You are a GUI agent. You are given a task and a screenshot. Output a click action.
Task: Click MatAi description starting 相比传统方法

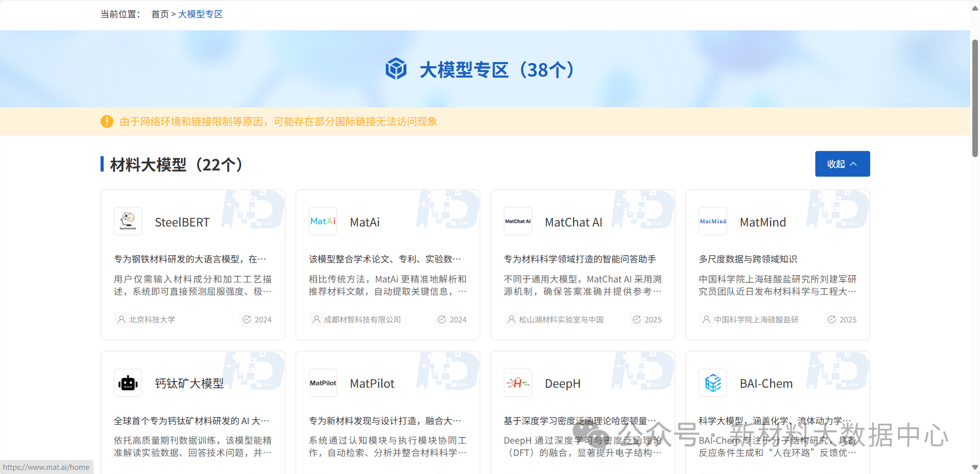pos(388,286)
